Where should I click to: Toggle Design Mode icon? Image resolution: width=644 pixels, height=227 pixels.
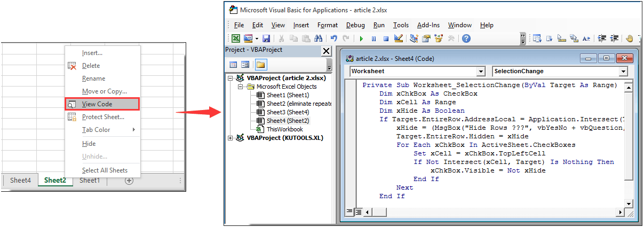pos(398,38)
